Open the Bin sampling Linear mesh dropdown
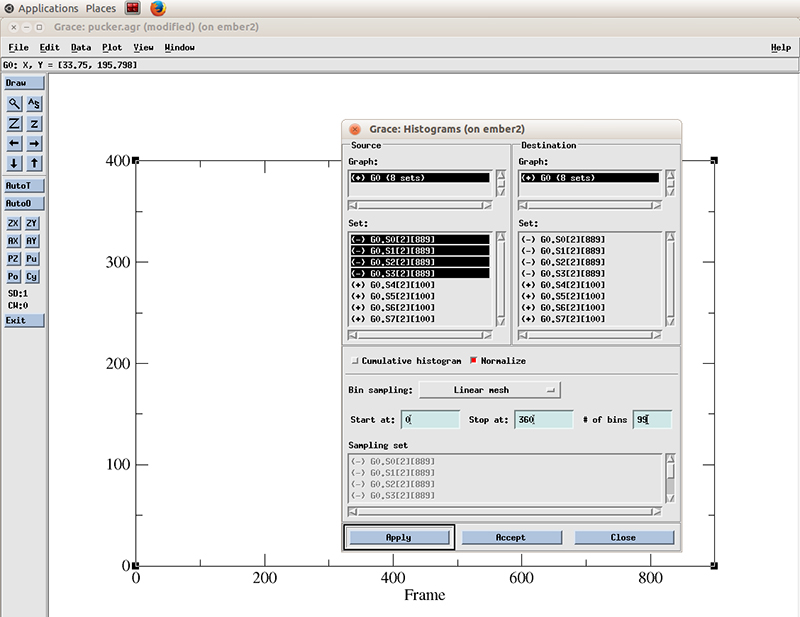 490,390
